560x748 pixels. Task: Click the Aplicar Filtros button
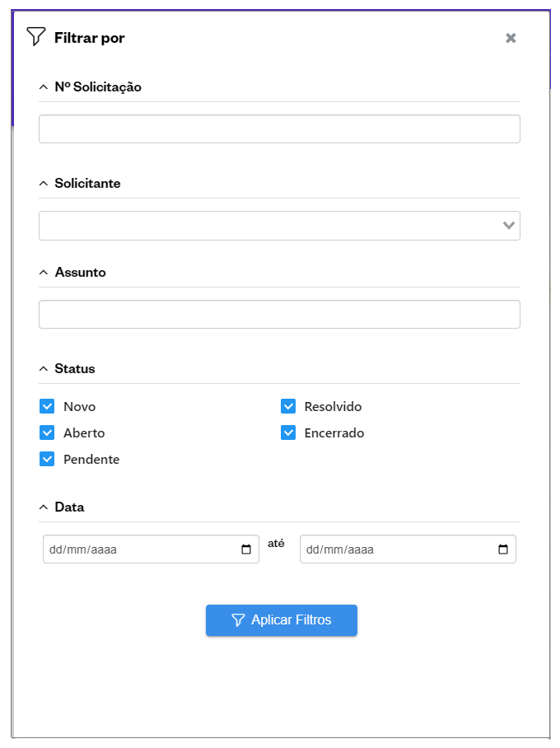click(x=281, y=620)
